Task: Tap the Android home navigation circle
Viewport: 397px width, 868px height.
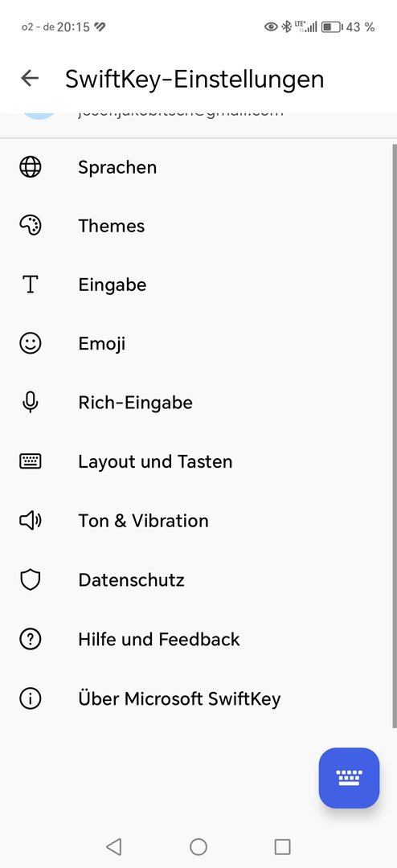Action: pyautogui.click(x=198, y=846)
